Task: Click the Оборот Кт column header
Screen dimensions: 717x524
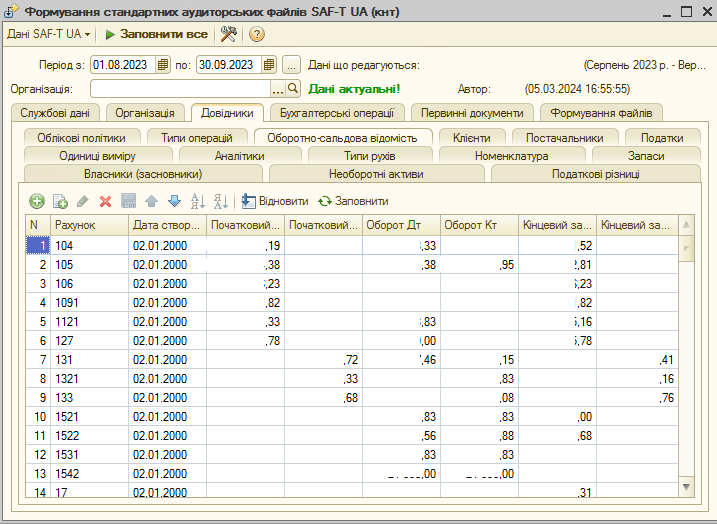Action: 480,225
